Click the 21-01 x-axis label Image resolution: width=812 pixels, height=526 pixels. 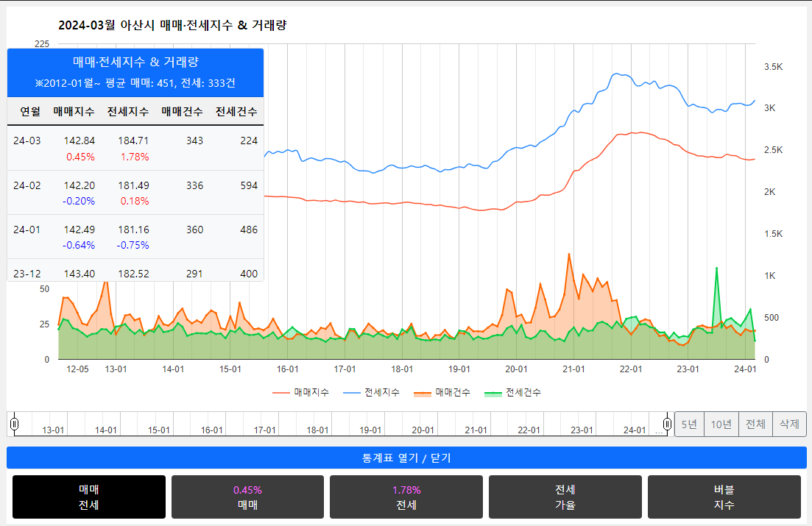573,369
